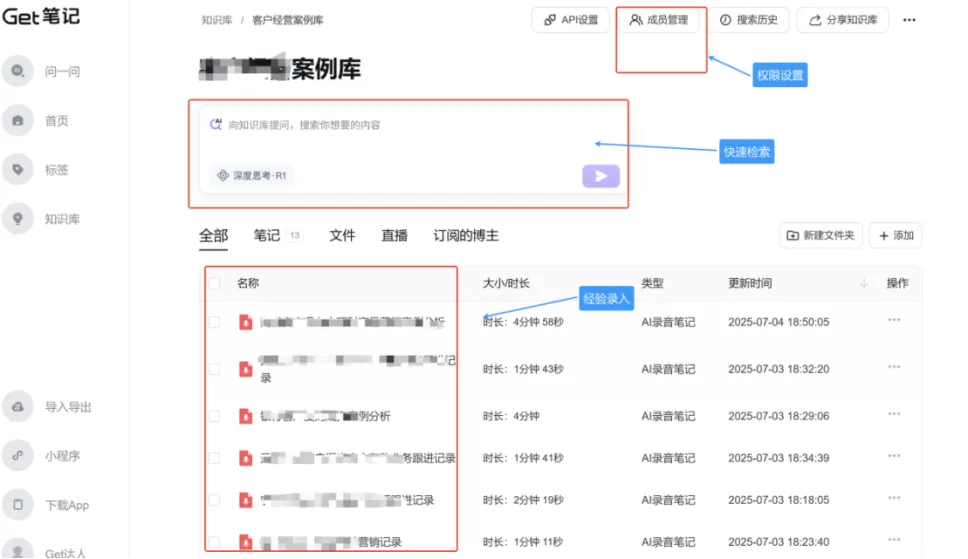This screenshot has height=559, width=968.
Task: Click the AI录音笔记 type in 18:32:20 row
Action: (668, 369)
